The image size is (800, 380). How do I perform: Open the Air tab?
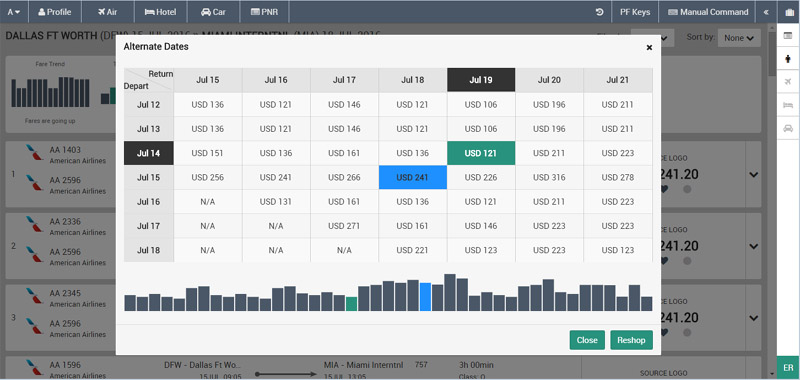[107, 12]
